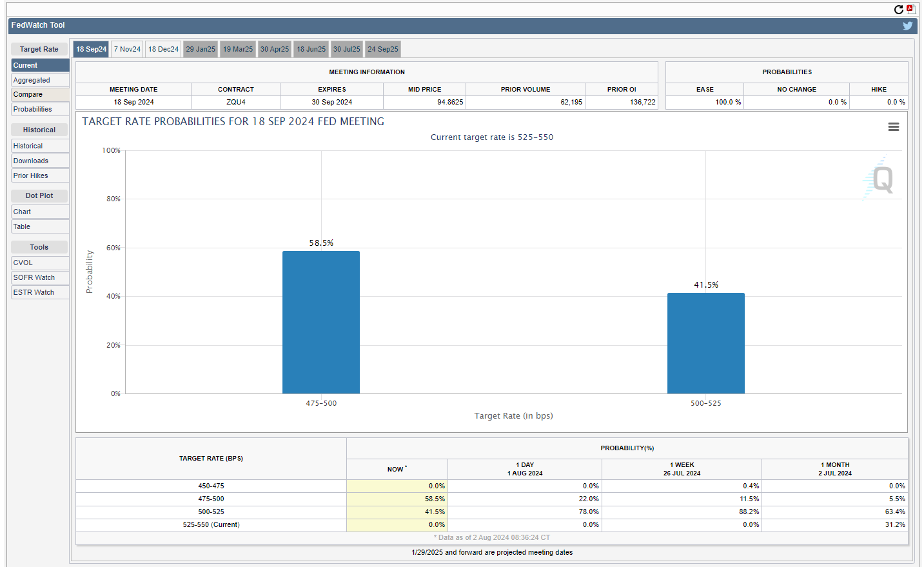This screenshot has height=567, width=924.
Task: Click the 475-500 bar at 58.5%
Action: [x=321, y=323]
